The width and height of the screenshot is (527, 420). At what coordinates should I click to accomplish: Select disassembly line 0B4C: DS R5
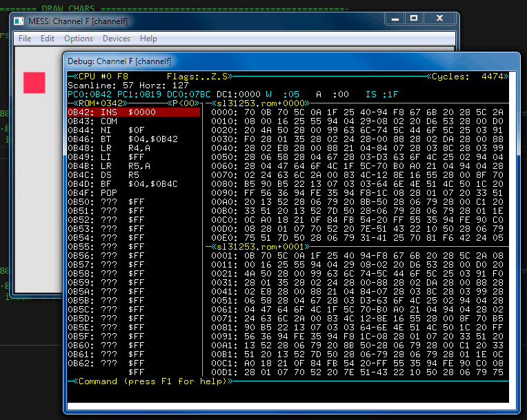click(x=134, y=175)
